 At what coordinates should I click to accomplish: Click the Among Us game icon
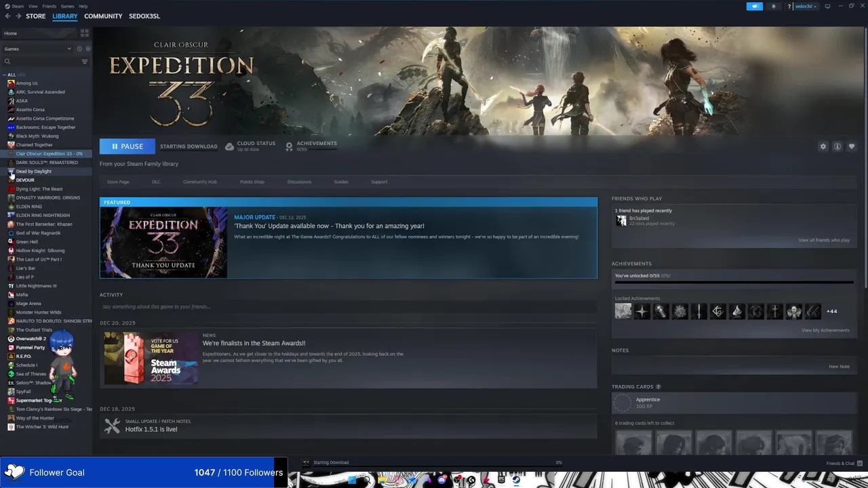point(11,83)
